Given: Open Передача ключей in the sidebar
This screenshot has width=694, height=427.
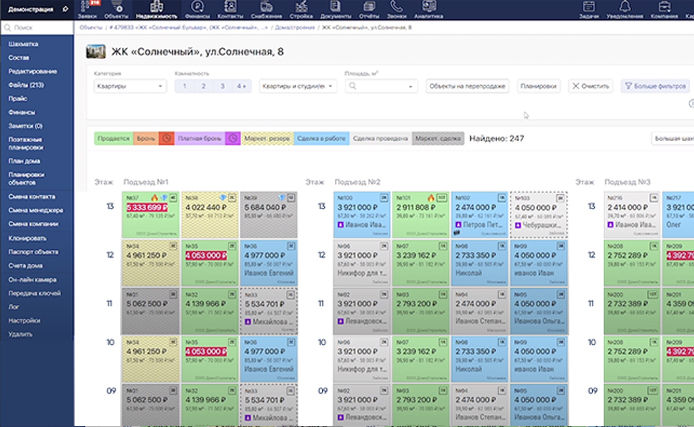Looking at the screenshot, I should 35,293.
